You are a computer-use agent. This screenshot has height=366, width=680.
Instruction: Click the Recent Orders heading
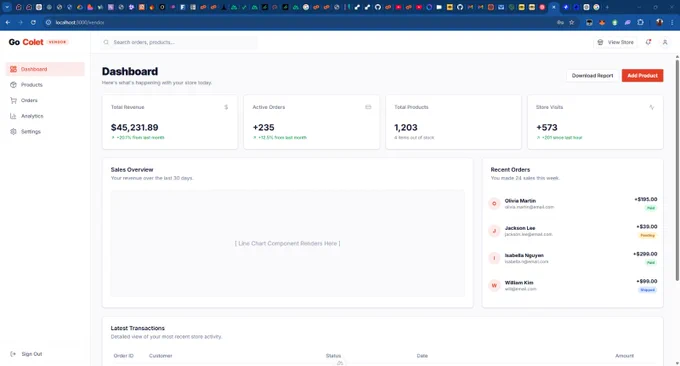click(510, 170)
